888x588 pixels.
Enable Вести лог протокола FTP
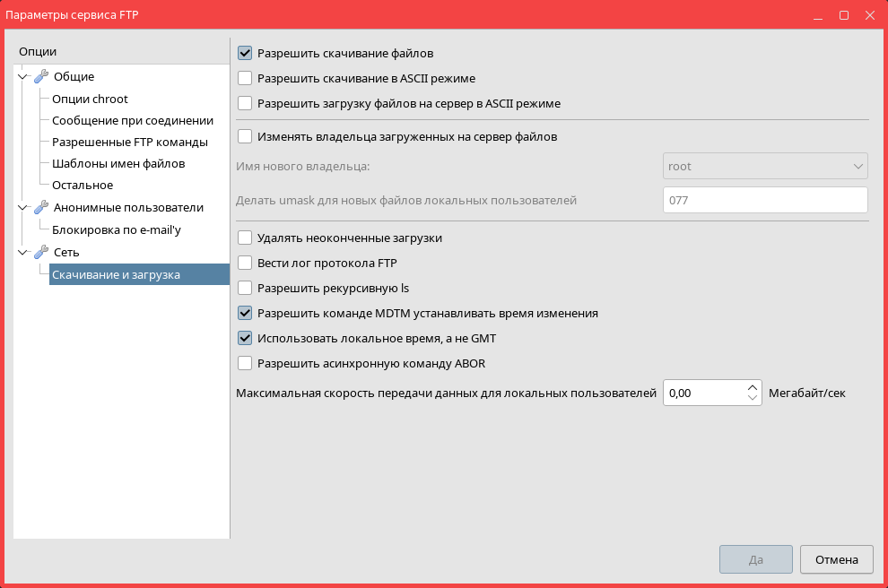[245, 264]
